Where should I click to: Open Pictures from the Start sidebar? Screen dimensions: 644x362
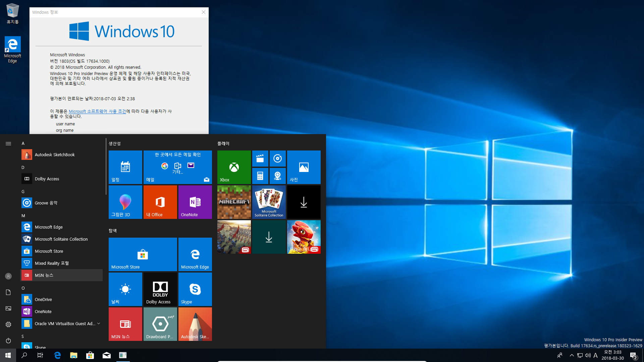[x=8, y=308]
